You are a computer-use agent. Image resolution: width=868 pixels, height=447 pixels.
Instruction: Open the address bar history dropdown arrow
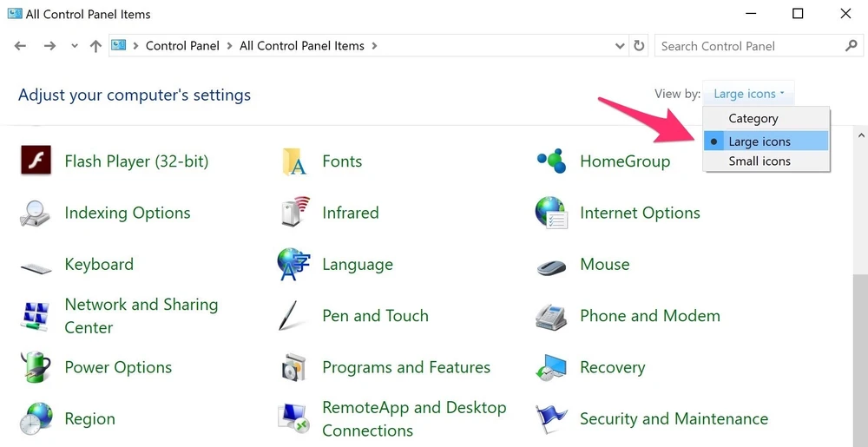(x=620, y=46)
